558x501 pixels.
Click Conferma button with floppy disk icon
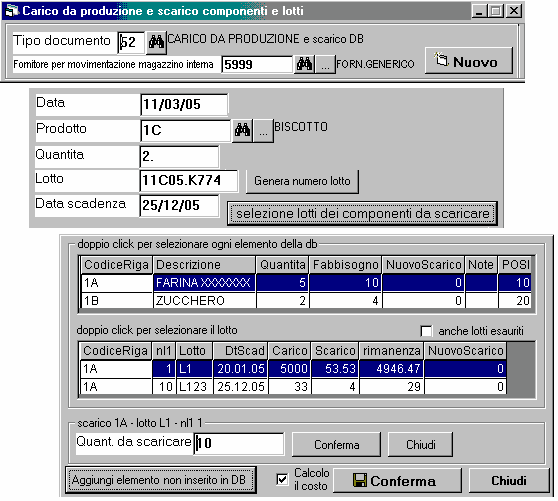coord(397,481)
